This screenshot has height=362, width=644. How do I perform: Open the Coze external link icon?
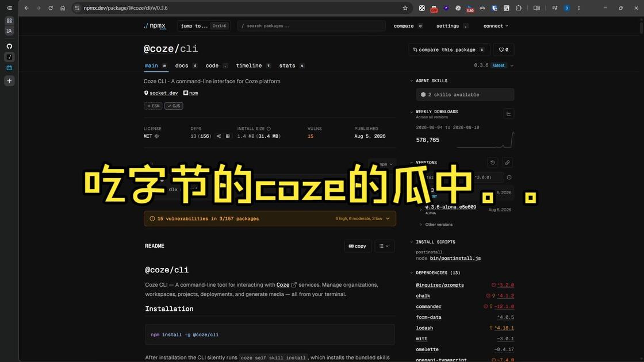[294, 285]
